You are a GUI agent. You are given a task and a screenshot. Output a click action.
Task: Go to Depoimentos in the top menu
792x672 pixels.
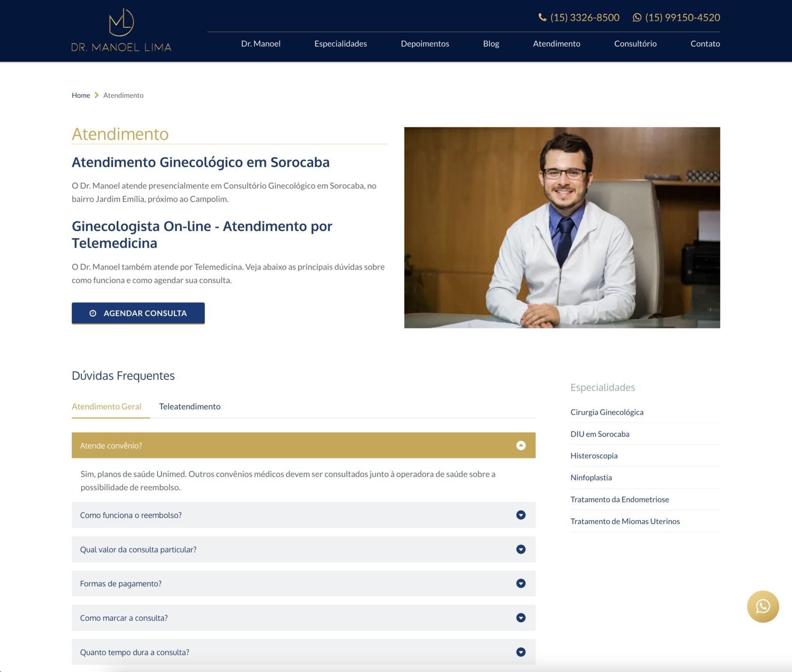[x=425, y=44]
